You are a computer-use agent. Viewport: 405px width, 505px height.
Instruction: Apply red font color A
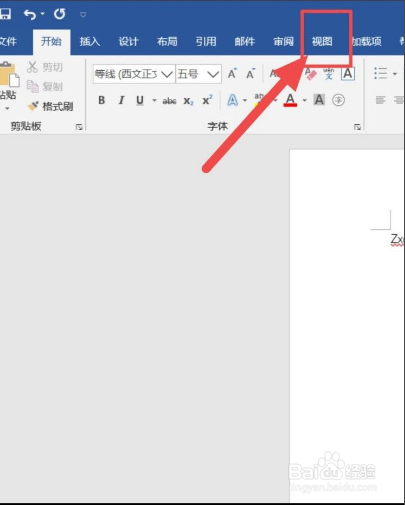point(290,100)
